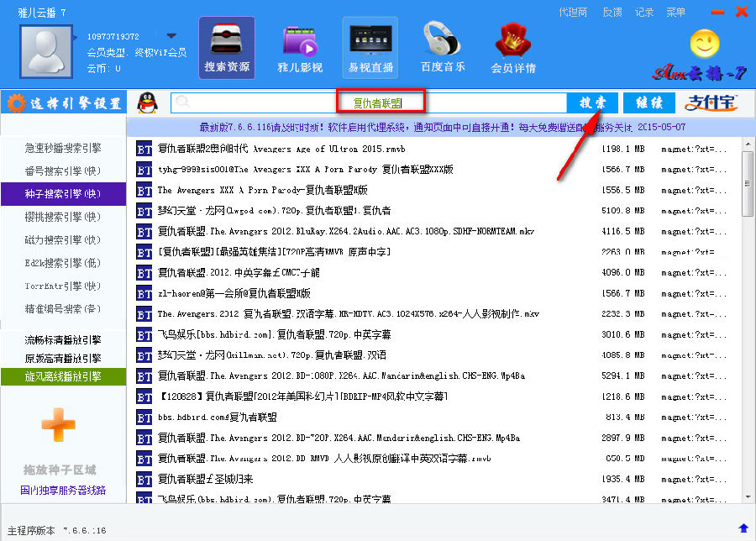
Task: Click BT icon of HR-HDTV.AC3 row
Action: click(x=144, y=314)
